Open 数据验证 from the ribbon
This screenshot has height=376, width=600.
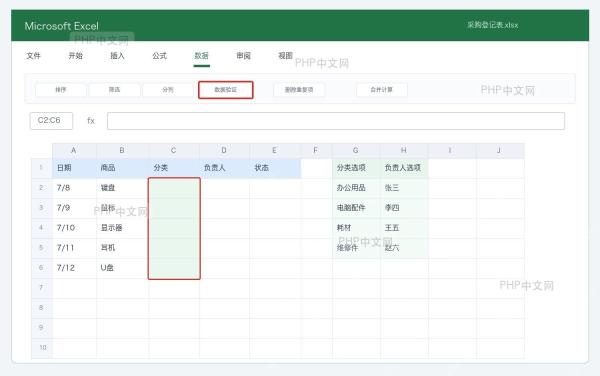coord(226,90)
